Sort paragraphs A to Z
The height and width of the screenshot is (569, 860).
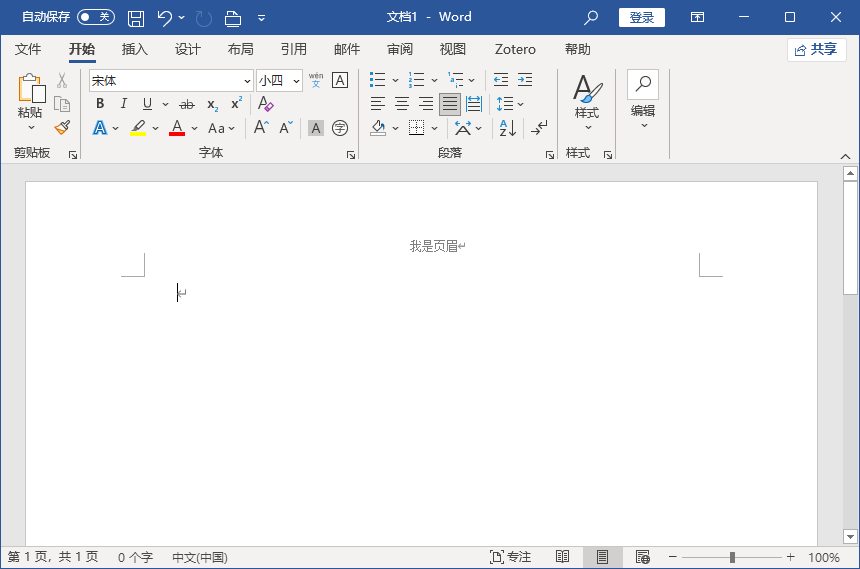(x=507, y=128)
